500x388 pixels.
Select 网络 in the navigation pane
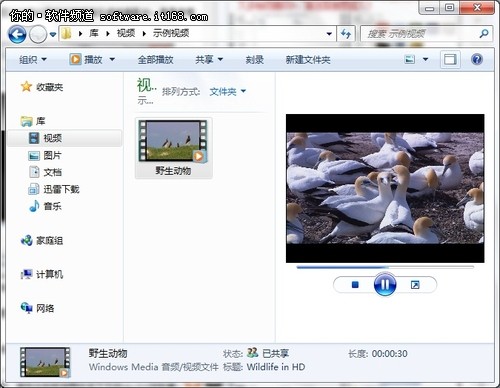(x=45, y=309)
